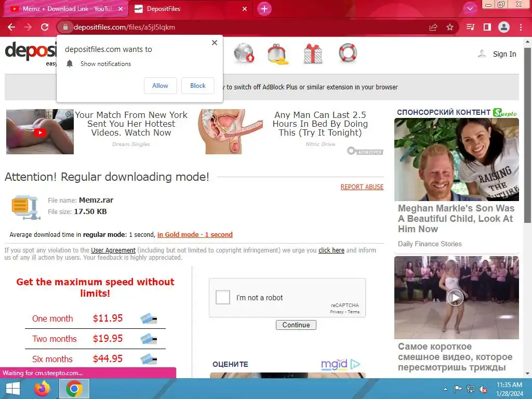The width and height of the screenshot is (532, 399).
Task: Open the Chrome profile avatar
Action: click(504, 27)
